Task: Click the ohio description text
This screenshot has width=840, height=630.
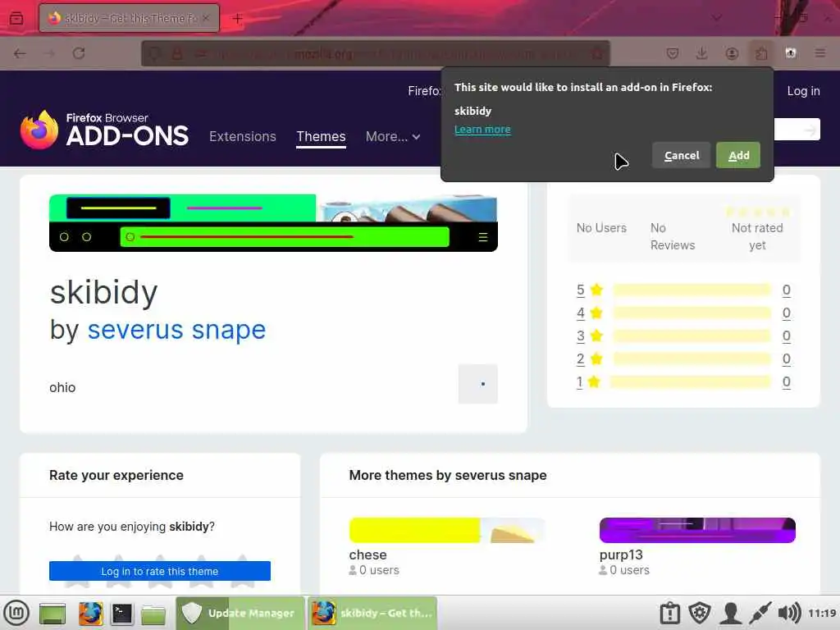Action: [x=62, y=387]
